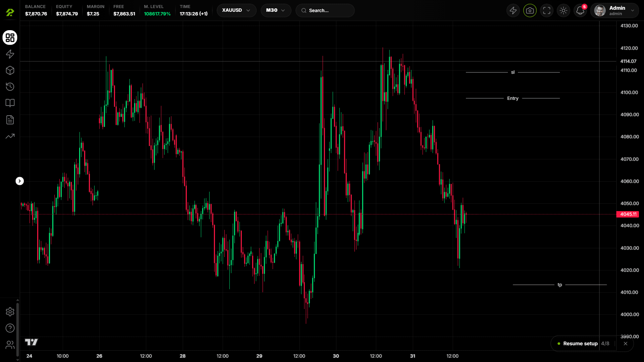Click the green app logo icon
The image size is (644, 362).
click(10, 12)
